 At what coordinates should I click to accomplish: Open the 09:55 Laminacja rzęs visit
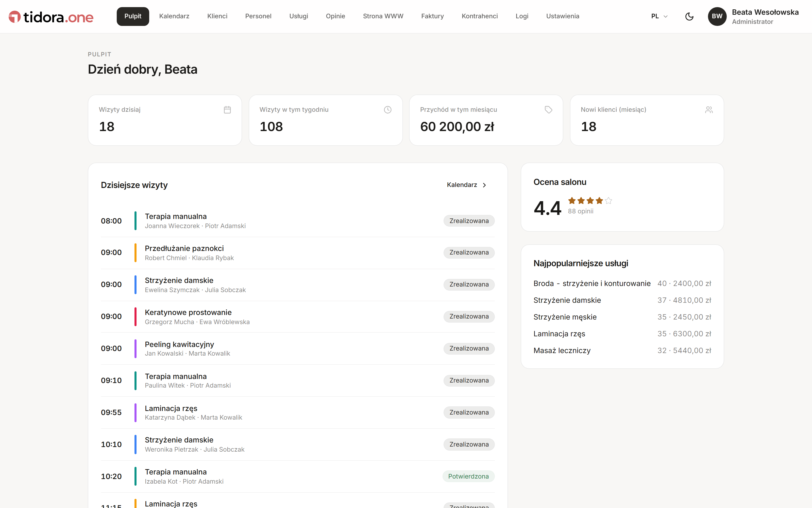pyautogui.click(x=298, y=412)
